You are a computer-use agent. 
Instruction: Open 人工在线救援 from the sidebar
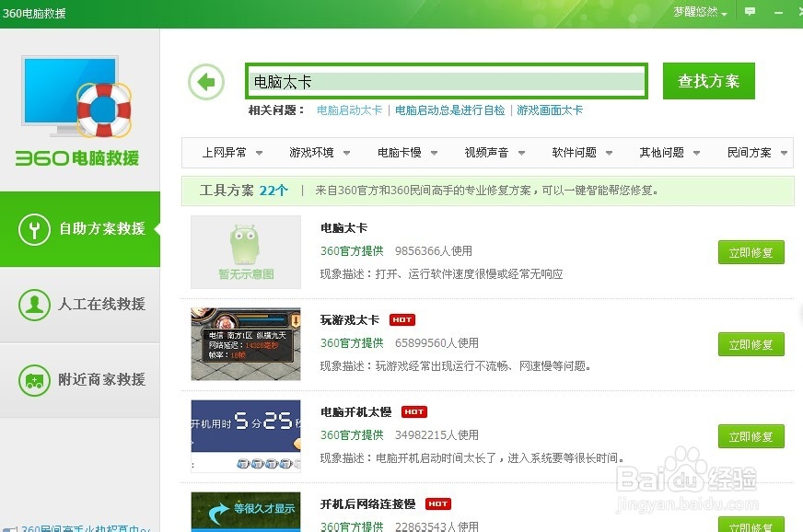80,305
